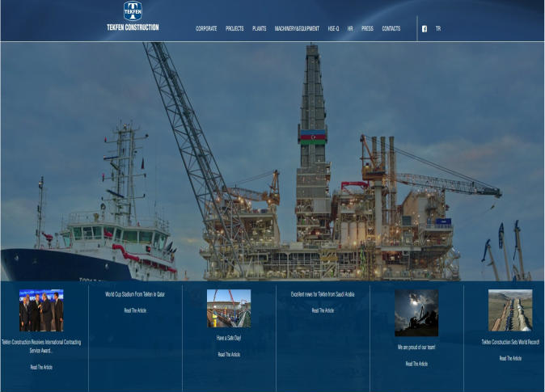This screenshot has height=392, width=545.
Task: Open the award ceremony photo thumbnail
Action: coord(41,310)
